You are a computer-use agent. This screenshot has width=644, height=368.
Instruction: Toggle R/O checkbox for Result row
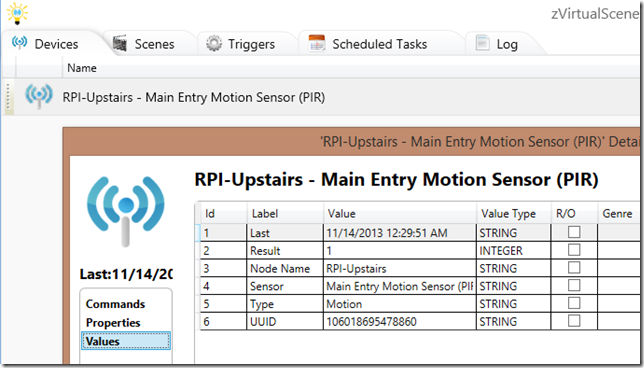pos(574,250)
